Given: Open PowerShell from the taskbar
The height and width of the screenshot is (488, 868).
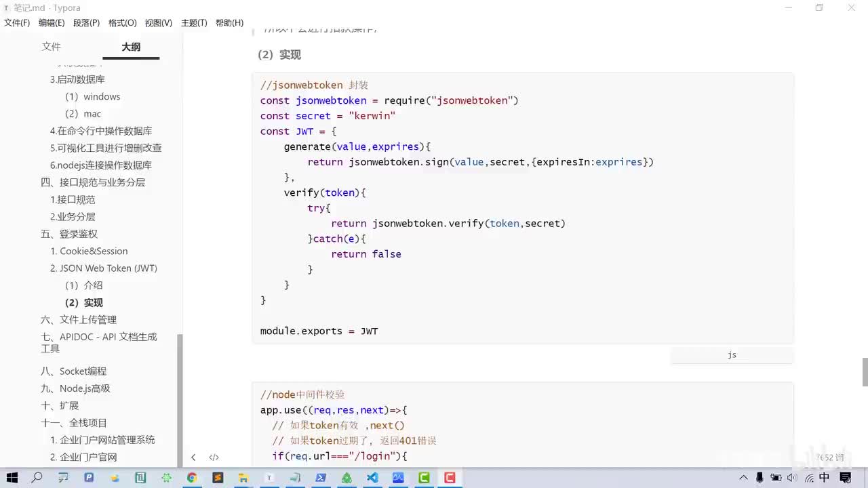Looking at the screenshot, I should (x=321, y=478).
